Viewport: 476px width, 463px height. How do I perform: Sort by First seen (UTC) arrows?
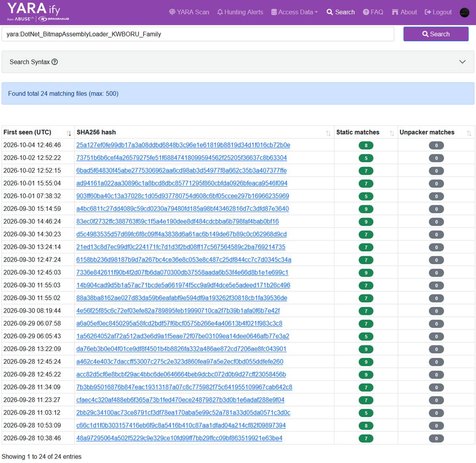(69, 133)
